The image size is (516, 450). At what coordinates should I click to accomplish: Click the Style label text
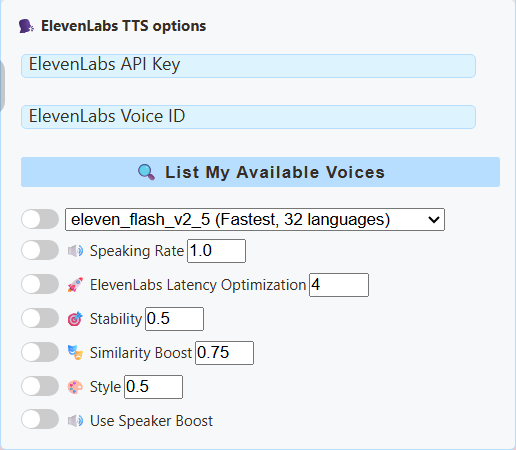point(105,387)
